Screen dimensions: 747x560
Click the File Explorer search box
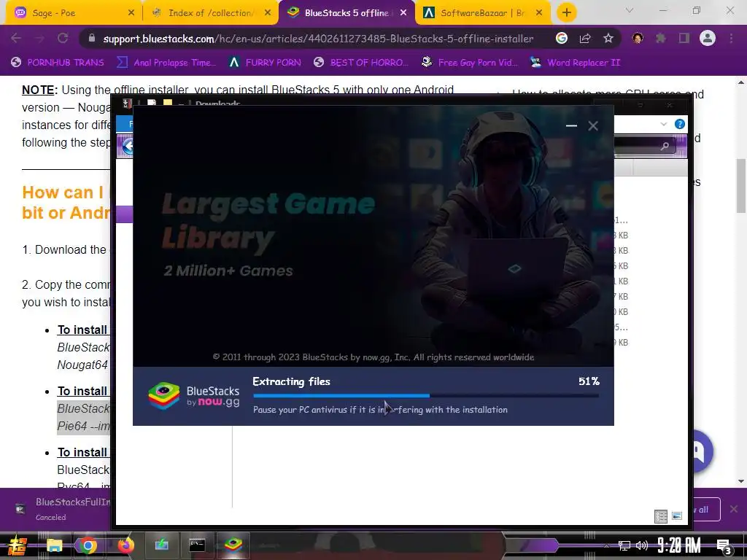(x=646, y=146)
